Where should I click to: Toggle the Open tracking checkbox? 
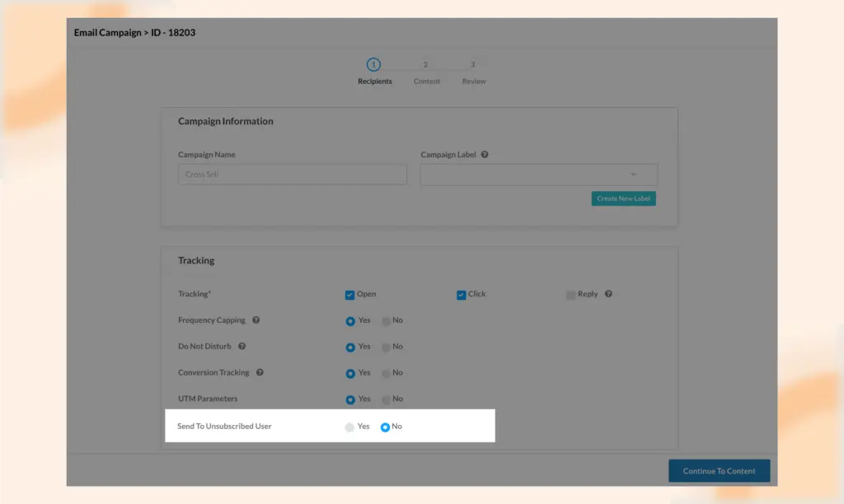click(350, 295)
